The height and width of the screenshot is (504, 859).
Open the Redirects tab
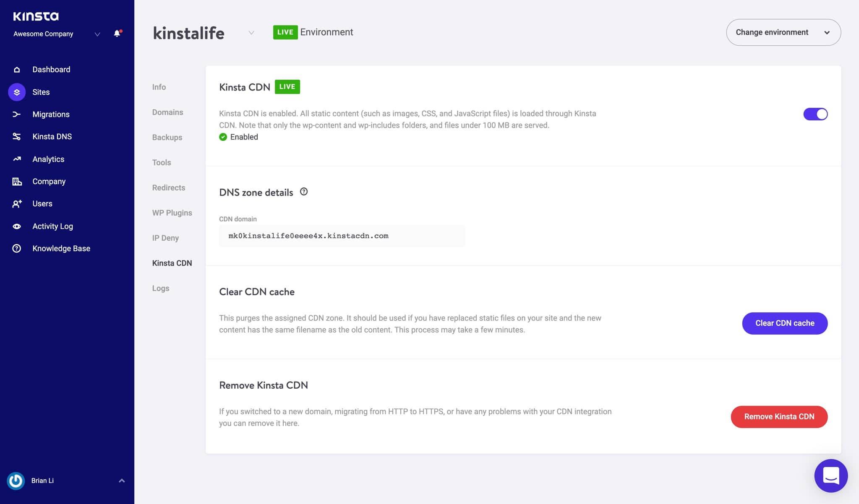(x=168, y=188)
